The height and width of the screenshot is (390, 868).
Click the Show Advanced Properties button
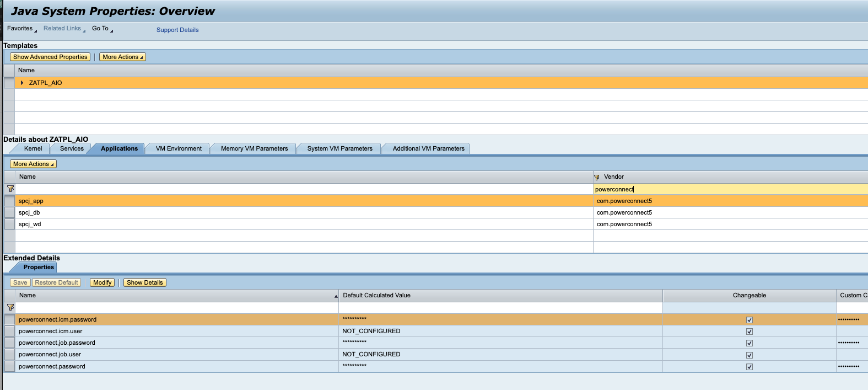[50, 57]
